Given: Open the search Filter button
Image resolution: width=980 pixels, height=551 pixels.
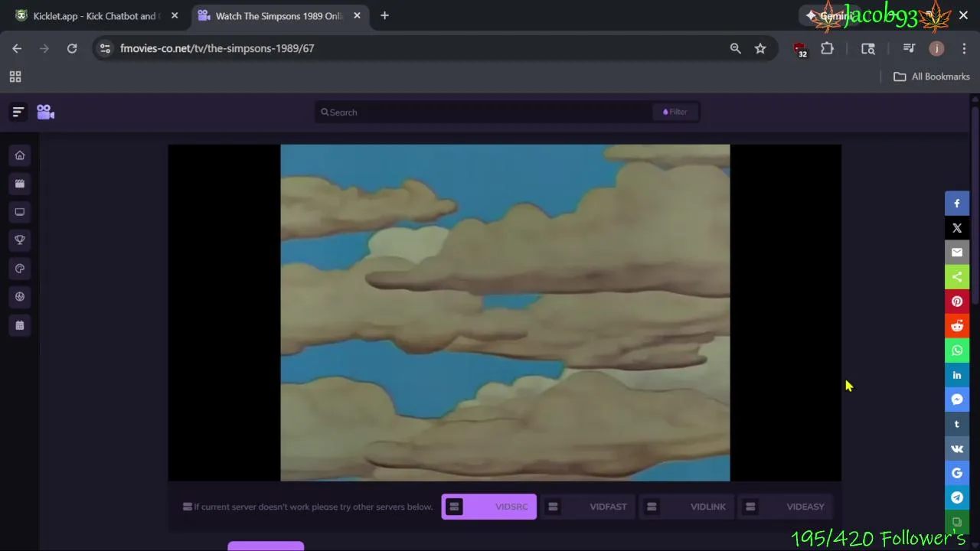Looking at the screenshot, I should point(675,112).
